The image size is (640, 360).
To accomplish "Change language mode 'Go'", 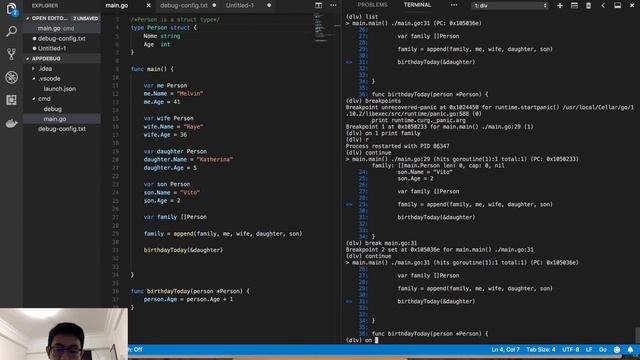I will 602,350.
